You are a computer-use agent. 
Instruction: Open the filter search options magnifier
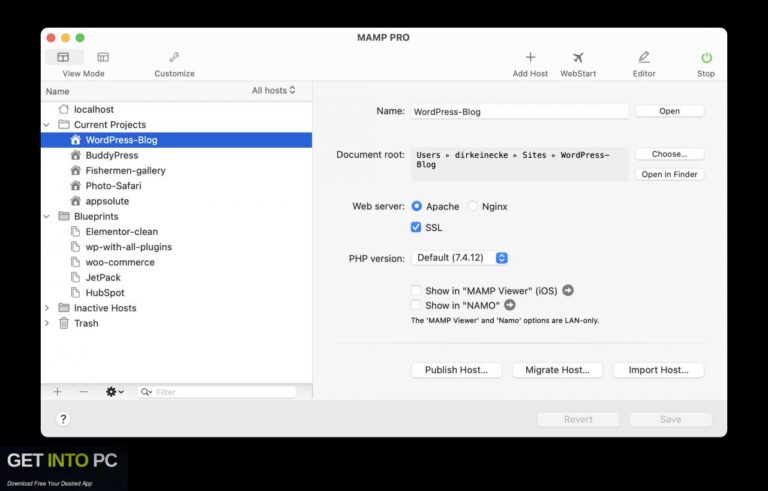146,392
